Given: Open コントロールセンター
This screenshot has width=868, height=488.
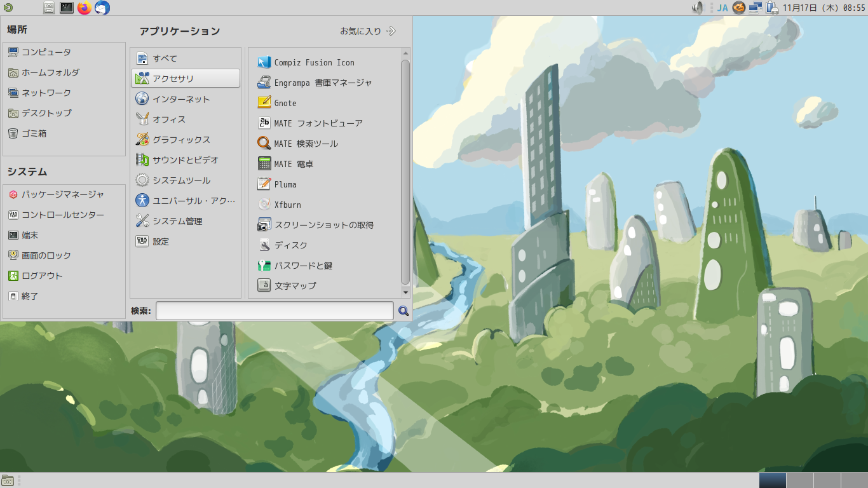Looking at the screenshot, I should [x=64, y=215].
